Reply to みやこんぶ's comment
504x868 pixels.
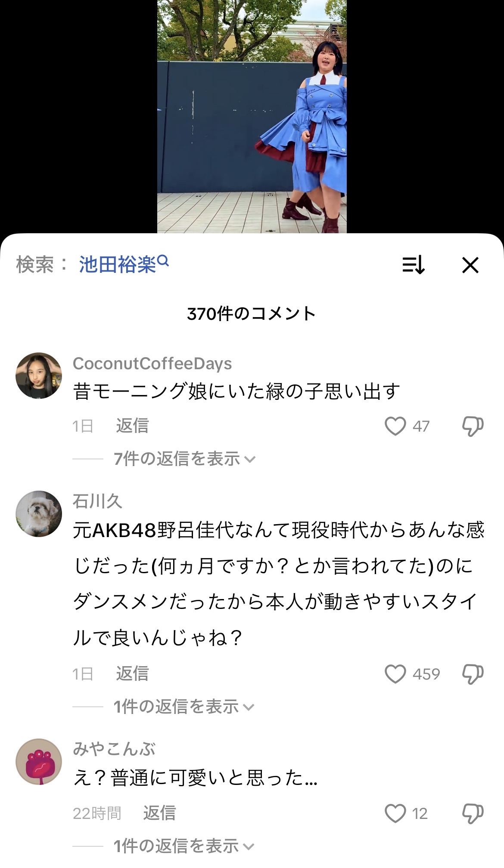pos(159,813)
